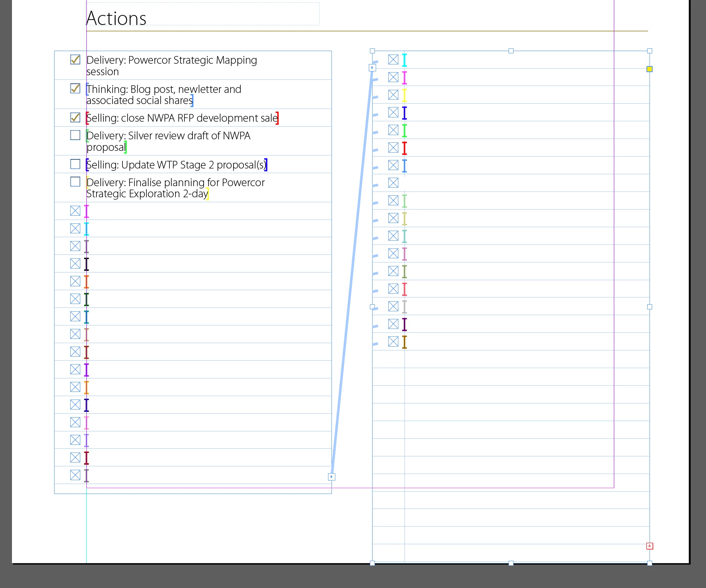
Task: Uncheck the Thinking: Blog post checkbox
Action: pyautogui.click(x=75, y=89)
